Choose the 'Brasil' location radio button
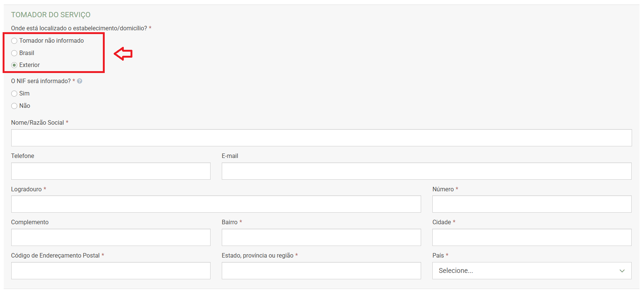Viewport: 644px width, 292px height. [x=14, y=53]
